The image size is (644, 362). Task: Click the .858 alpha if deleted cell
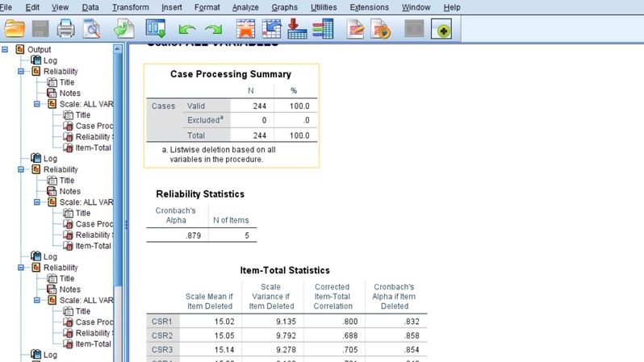412,335
